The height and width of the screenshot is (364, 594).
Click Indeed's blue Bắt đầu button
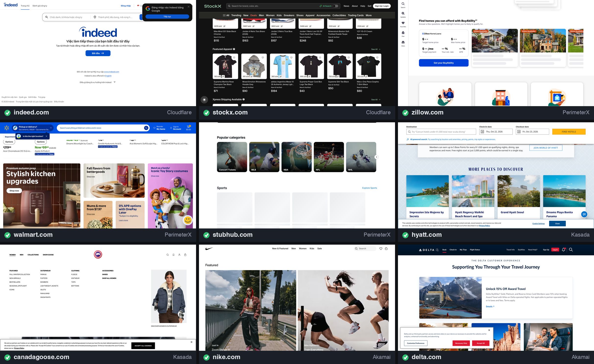coord(98,53)
